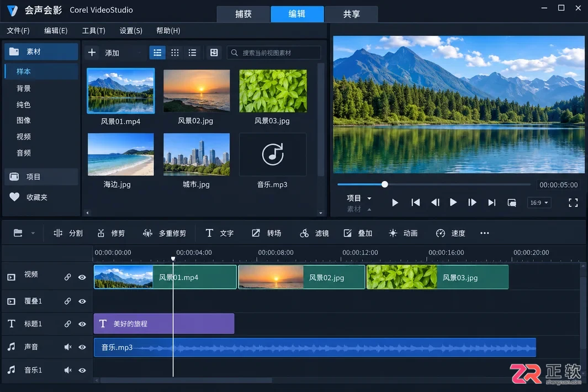The height and width of the screenshot is (392, 588).
Task: Select the 文字 text tool
Action: point(219,234)
